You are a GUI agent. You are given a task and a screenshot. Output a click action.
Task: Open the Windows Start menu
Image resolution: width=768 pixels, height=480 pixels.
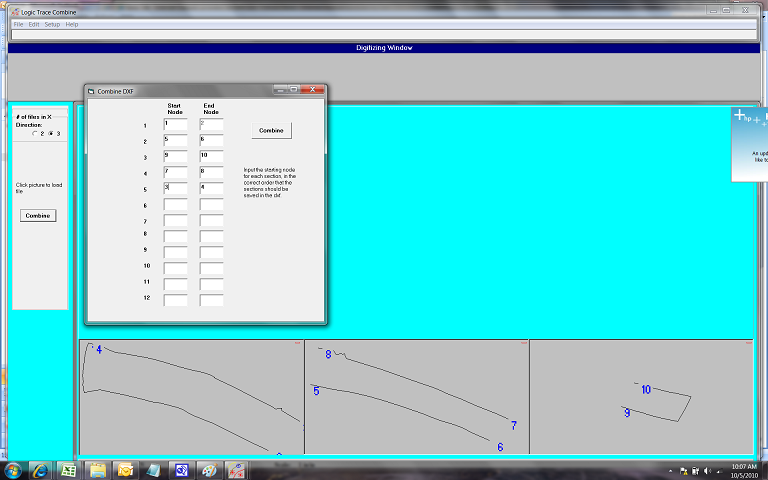[12, 471]
